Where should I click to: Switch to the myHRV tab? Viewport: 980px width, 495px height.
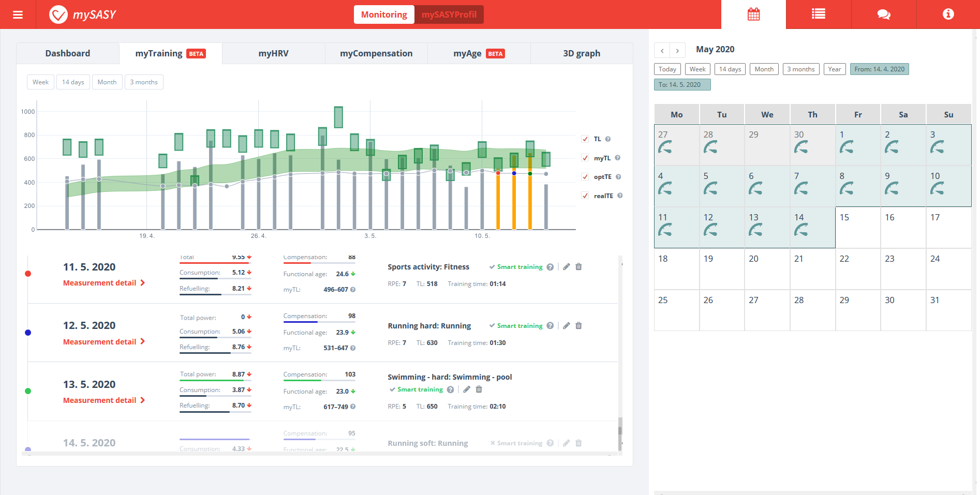tap(273, 53)
